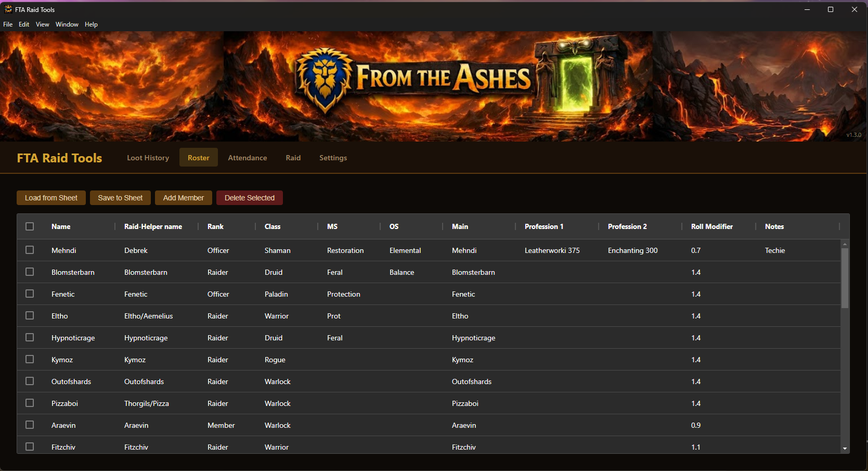Click the FTA Raid Tools heading
The width and height of the screenshot is (868, 471).
click(59, 158)
